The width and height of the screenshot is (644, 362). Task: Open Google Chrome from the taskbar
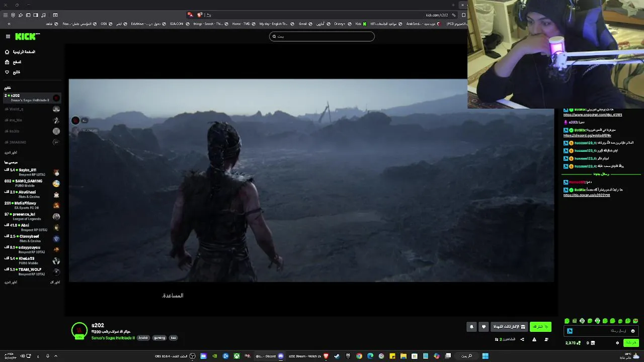click(x=359, y=356)
